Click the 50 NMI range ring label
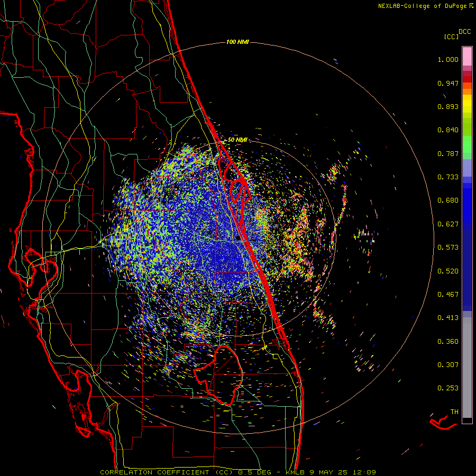476x476 pixels. (x=237, y=140)
